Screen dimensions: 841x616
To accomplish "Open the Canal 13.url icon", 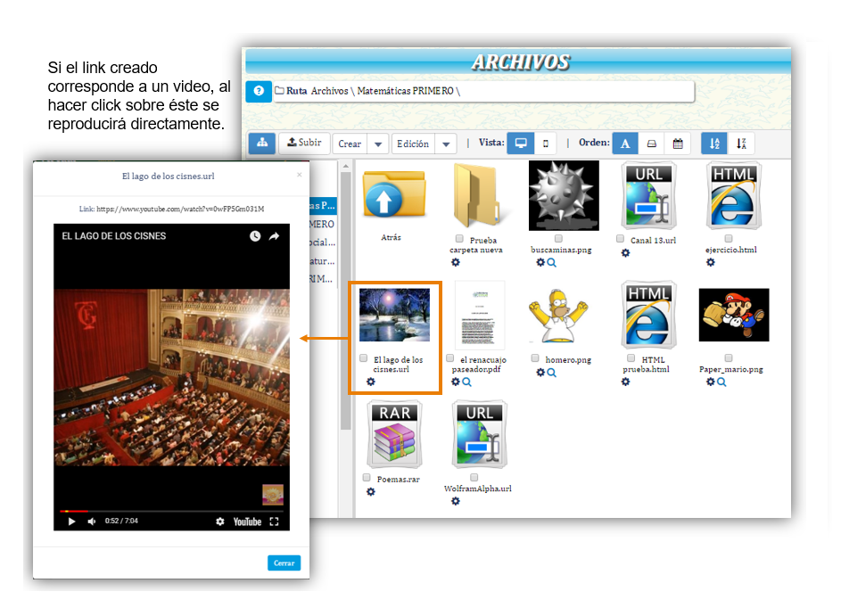I will pos(648,196).
